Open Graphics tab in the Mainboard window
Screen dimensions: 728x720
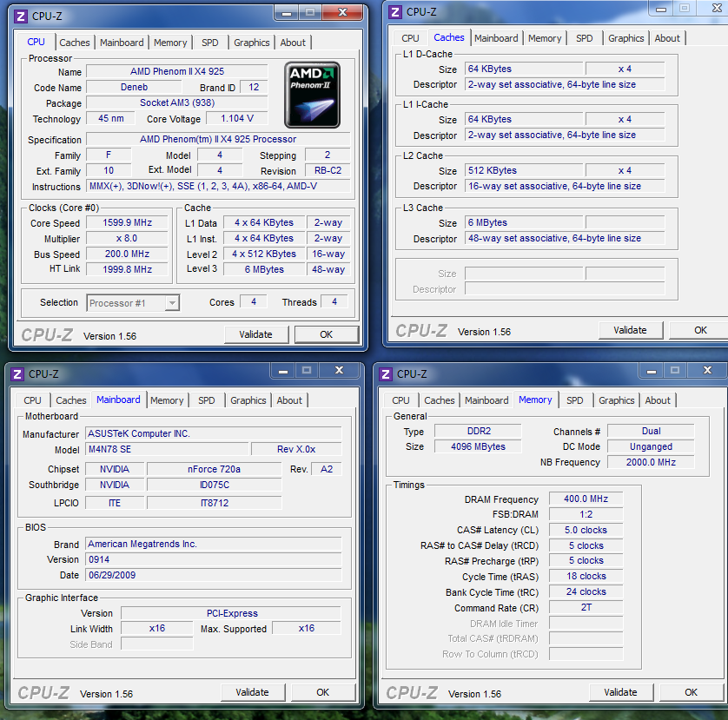tap(248, 400)
